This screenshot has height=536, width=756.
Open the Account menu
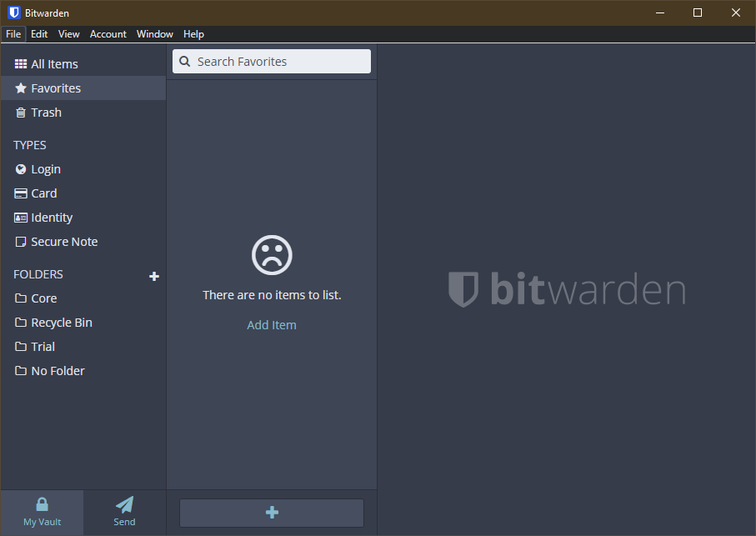point(108,34)
